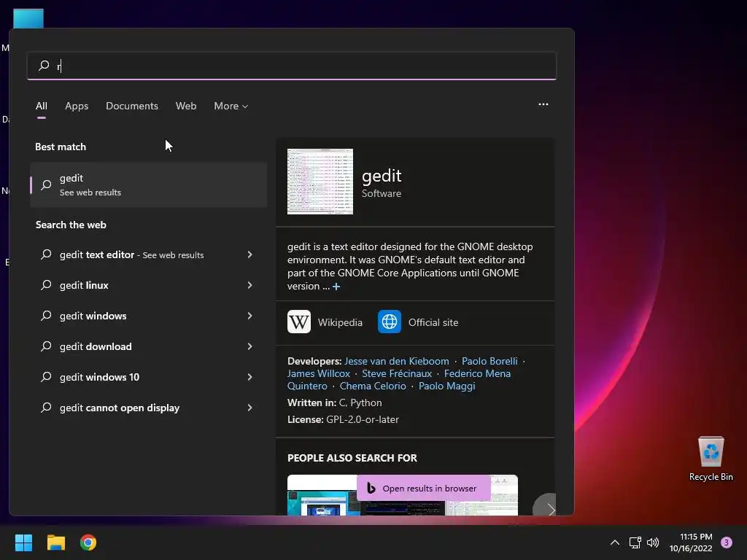Screen dimensions: 747x560
Task: Expand the gedit description with plus
Action: pos(336,286)
